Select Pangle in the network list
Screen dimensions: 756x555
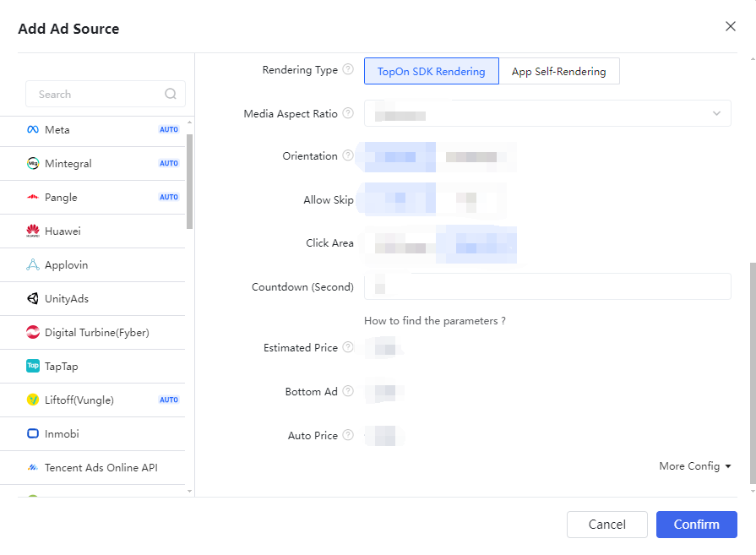[x=61, y=198]
